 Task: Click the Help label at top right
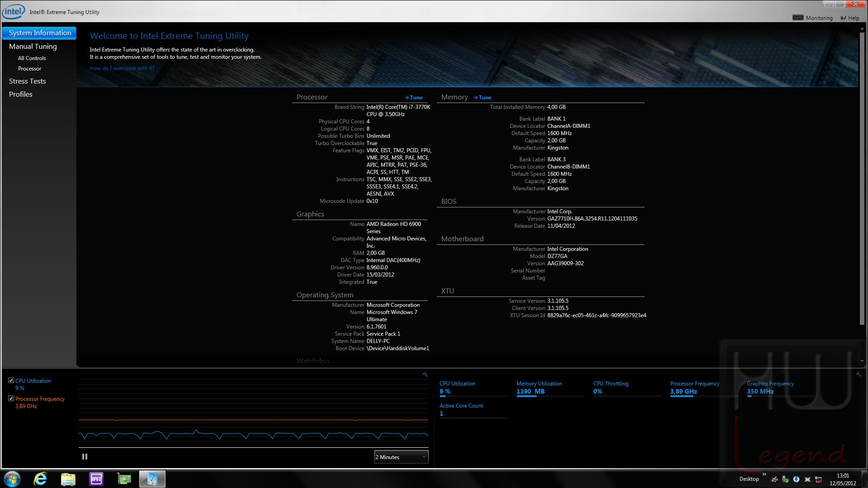click(x=854, y=18)
